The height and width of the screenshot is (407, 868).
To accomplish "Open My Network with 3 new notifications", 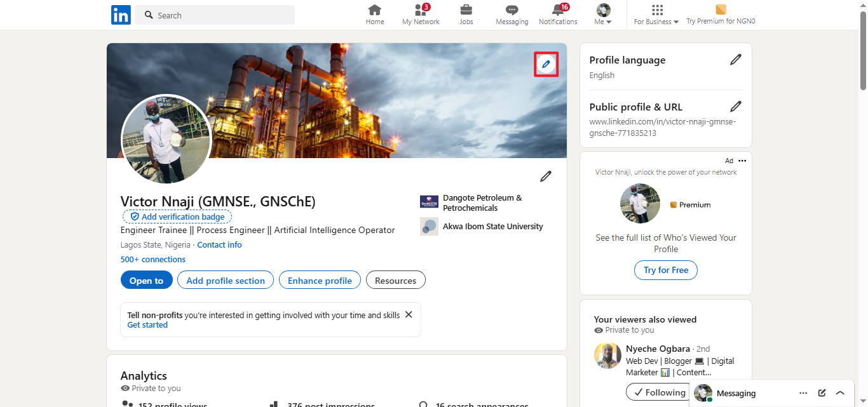I will click(420, 14).
